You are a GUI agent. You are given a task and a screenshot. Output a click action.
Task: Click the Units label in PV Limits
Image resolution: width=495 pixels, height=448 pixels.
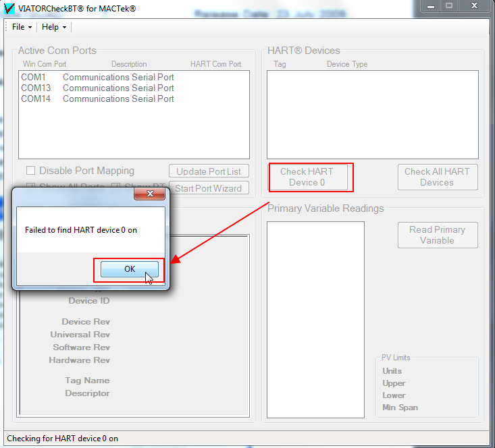pyautogui.click(x=392, y=371)
